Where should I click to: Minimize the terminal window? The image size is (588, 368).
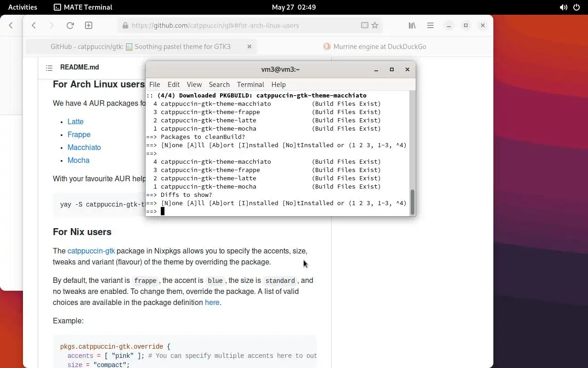pos(376,69)
